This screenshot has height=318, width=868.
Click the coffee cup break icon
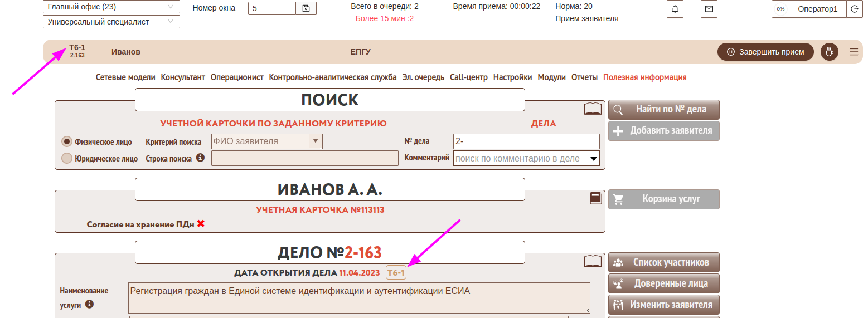tap(829, 52)
